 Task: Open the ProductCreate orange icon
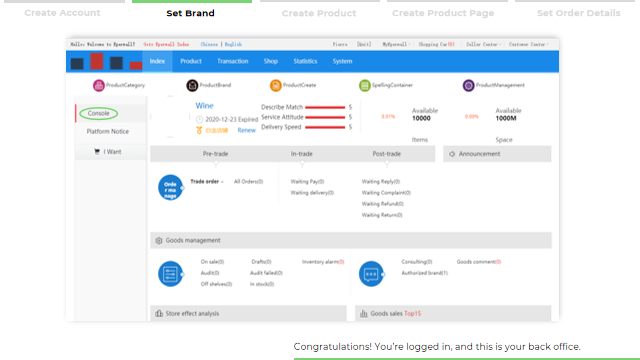276,85
